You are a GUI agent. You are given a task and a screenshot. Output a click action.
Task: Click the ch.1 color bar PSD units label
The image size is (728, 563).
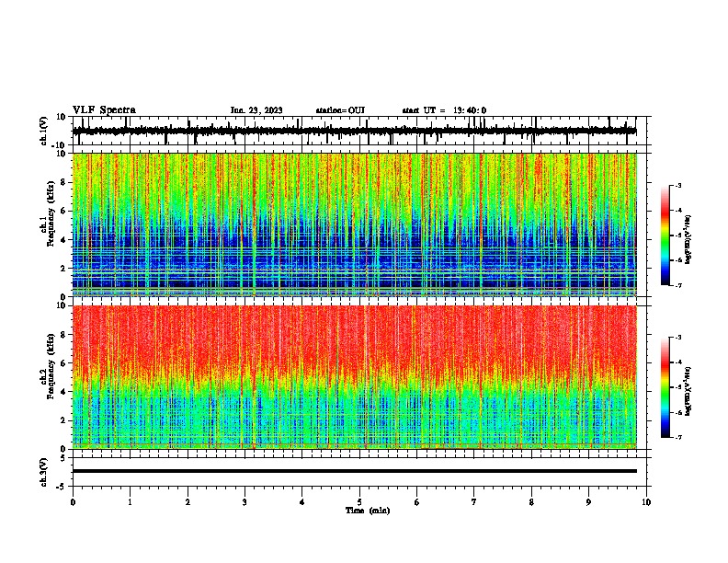click(x=688, y=239)
